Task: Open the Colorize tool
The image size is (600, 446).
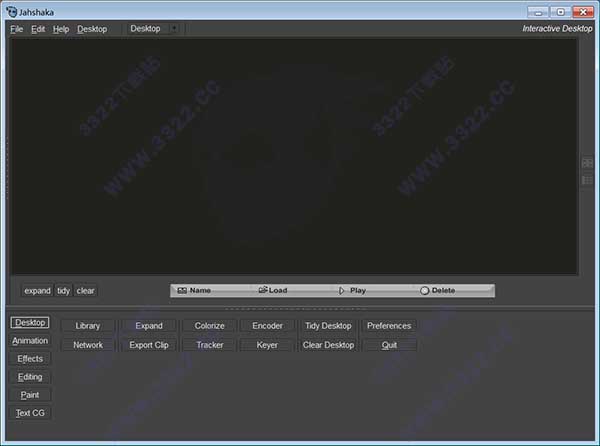Action: tap(209, 326)
